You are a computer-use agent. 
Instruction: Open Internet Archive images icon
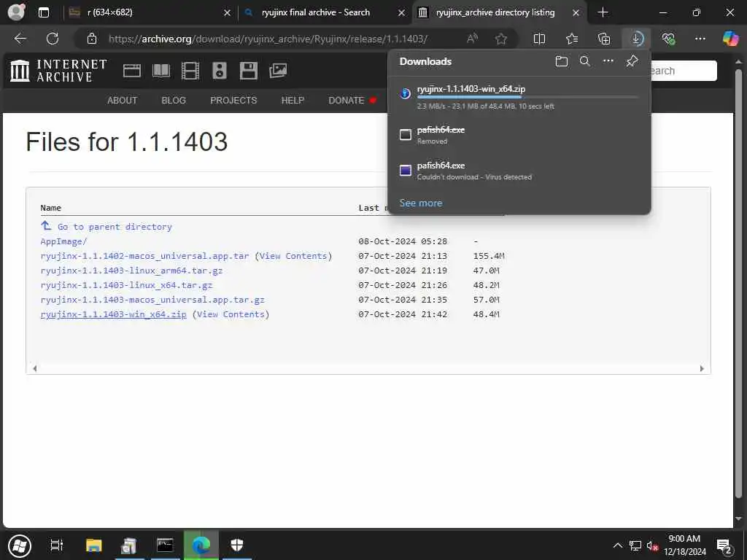pyautogui.click(x=278, y=71)
